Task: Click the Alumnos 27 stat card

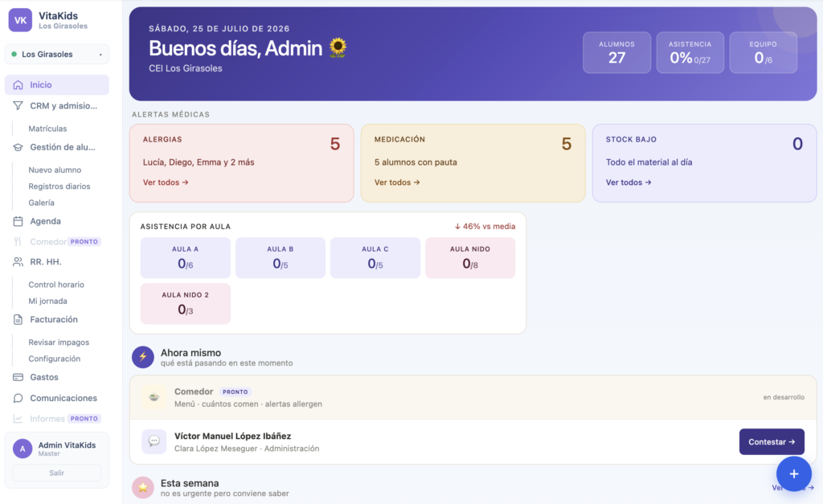Action: click(616, 52)
